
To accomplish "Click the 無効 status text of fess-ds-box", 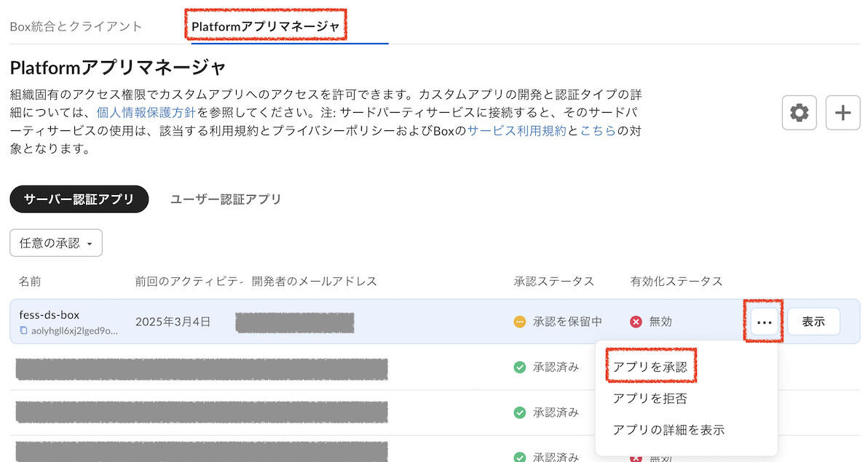I will (x=660, y=322).
